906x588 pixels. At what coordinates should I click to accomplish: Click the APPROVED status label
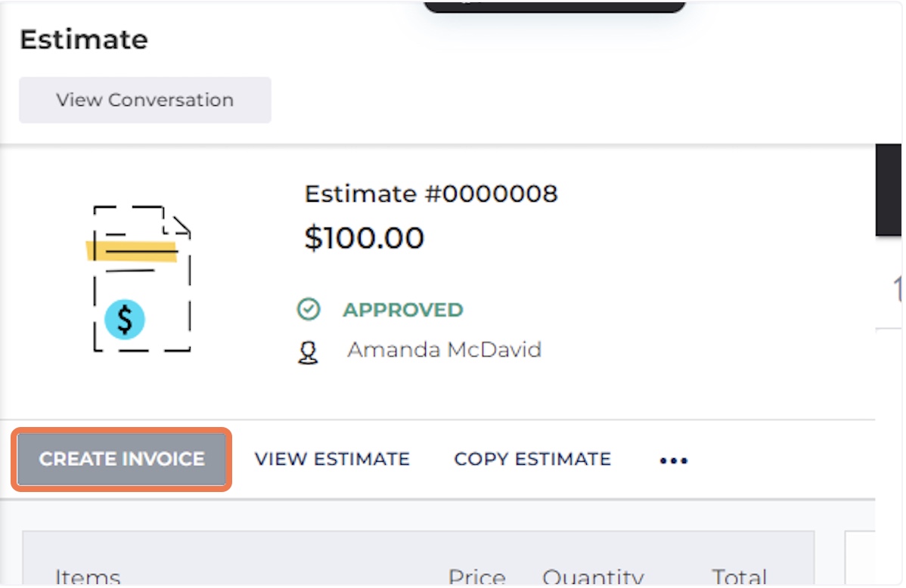point(402,310)
